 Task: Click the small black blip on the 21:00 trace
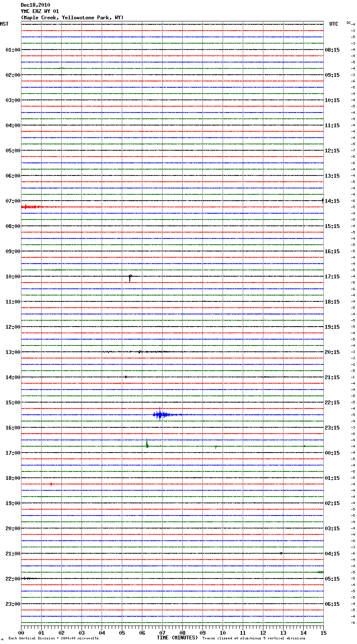[x=281, y=553]
